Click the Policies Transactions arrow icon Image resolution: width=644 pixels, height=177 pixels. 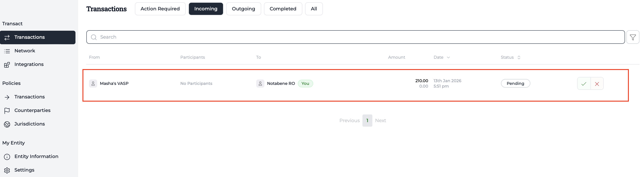(x=7, y=97)
